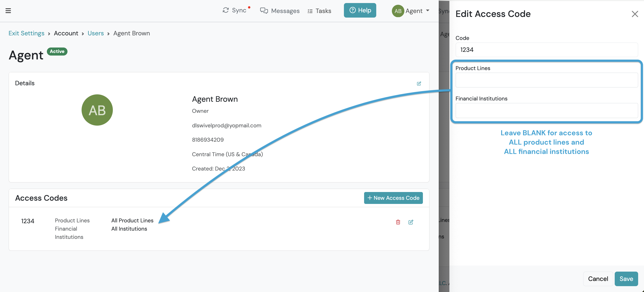Click the Account breadcrumb
Viewport: 644px width, 292px height.
(x=66, y=33)
